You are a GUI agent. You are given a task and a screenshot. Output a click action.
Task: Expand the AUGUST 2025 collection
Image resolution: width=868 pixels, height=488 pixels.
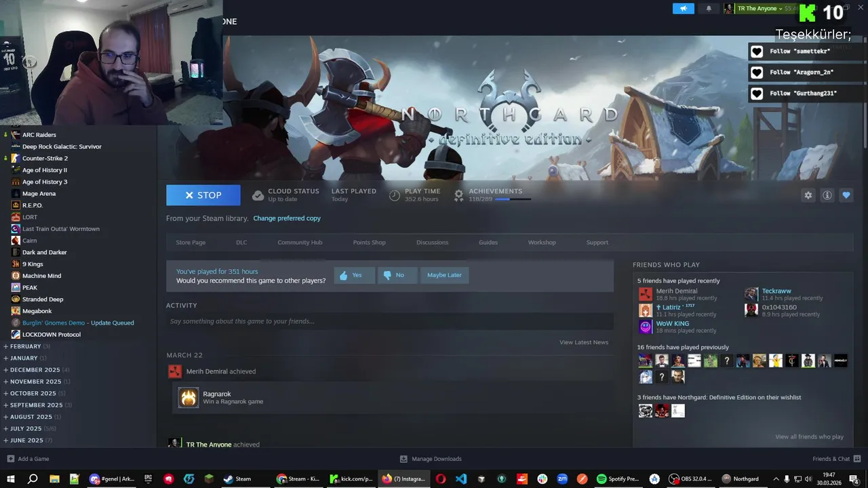pyautogui.click(x=31, y=417)
